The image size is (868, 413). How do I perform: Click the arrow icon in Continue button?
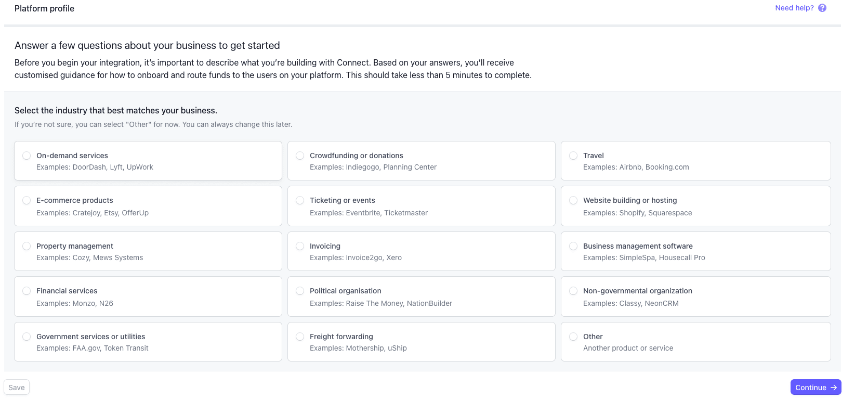click(x=834, y=388)
